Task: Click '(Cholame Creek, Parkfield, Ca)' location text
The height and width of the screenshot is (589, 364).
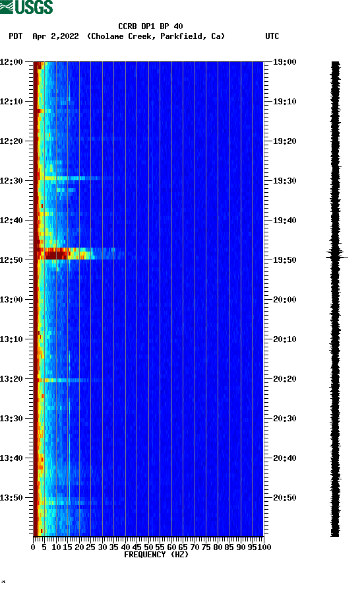Action: [156, 36]
